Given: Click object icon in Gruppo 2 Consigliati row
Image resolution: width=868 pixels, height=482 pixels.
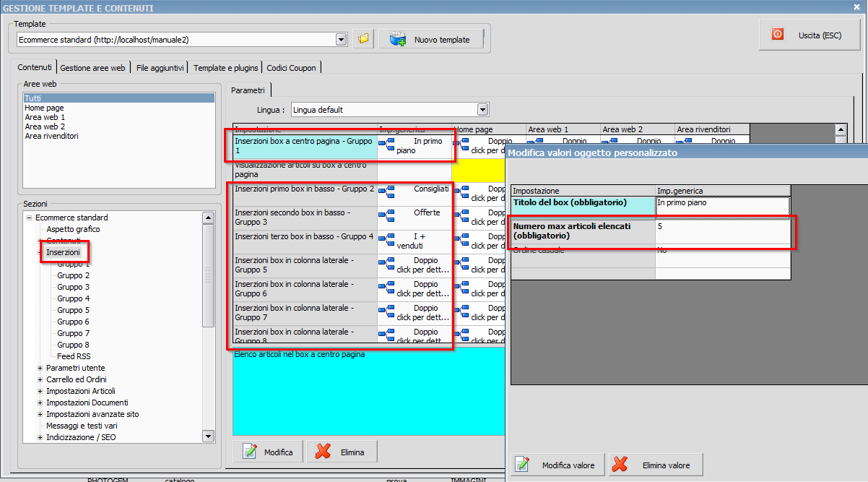Looking at the screenshot, I should tap(387, 193).
